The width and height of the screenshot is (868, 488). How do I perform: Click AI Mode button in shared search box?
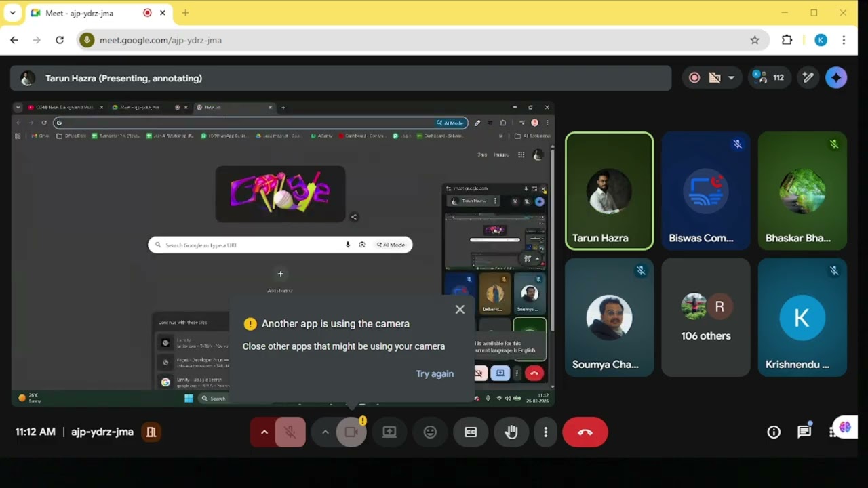(391, 245)
